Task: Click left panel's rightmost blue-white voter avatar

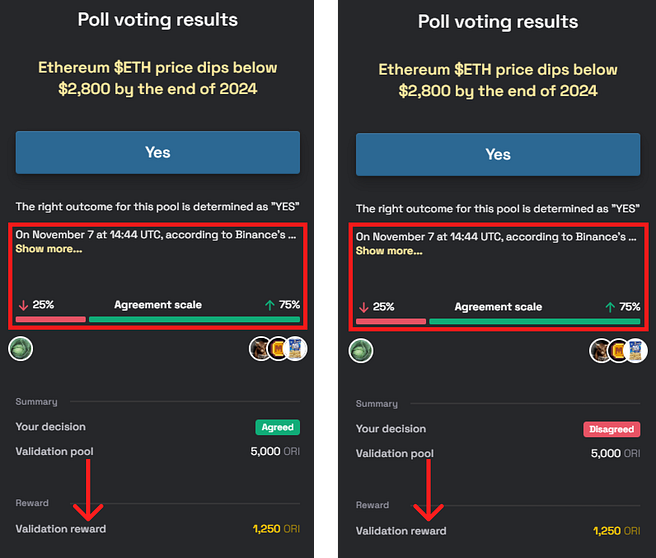Action: point(294,350)
